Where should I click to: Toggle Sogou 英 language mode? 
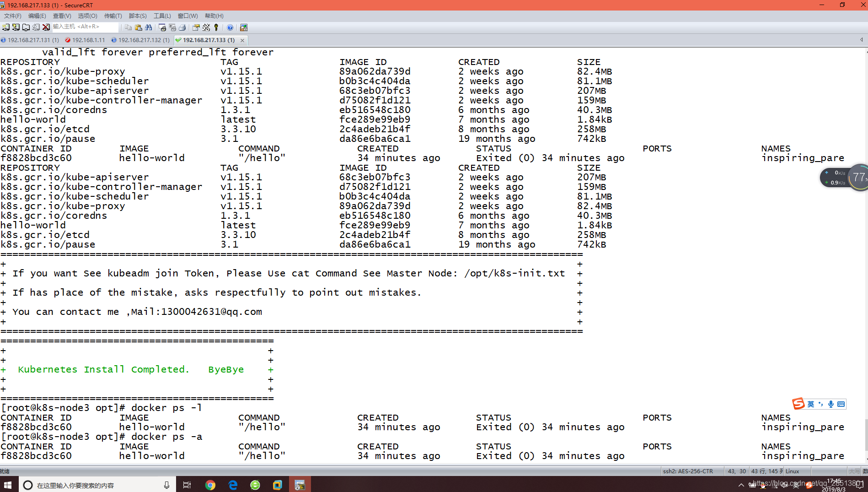811,404
